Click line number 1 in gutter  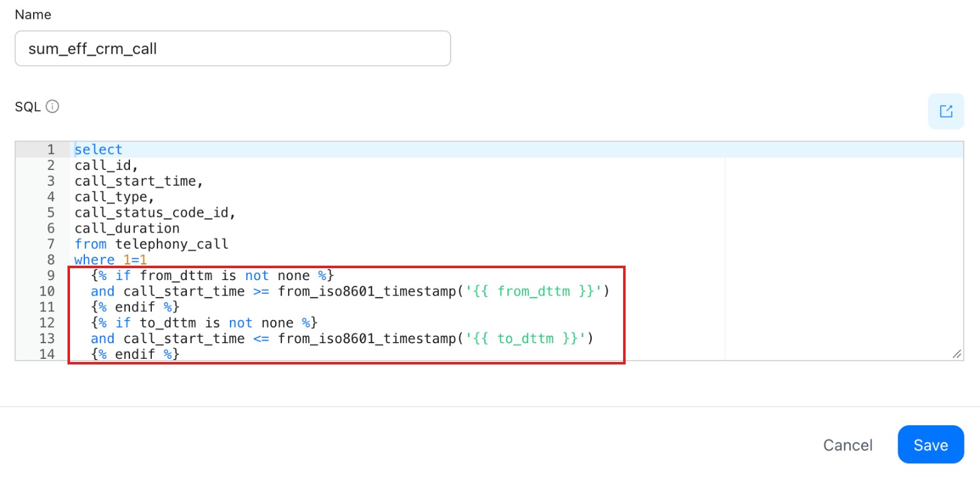tap(50, 149)
